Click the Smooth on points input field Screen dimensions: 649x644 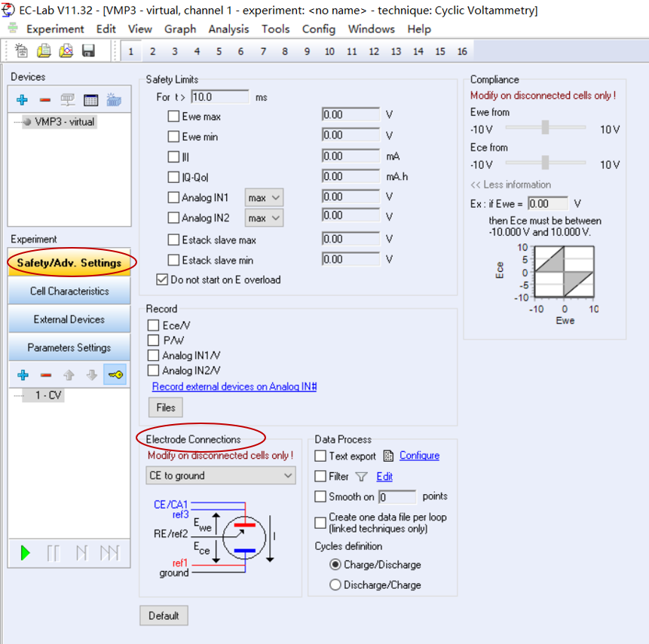click(396, 497)
